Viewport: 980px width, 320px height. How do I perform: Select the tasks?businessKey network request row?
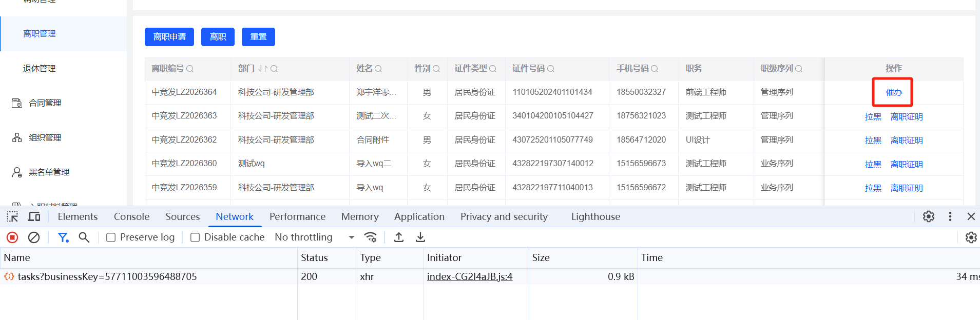pos(107,277)
